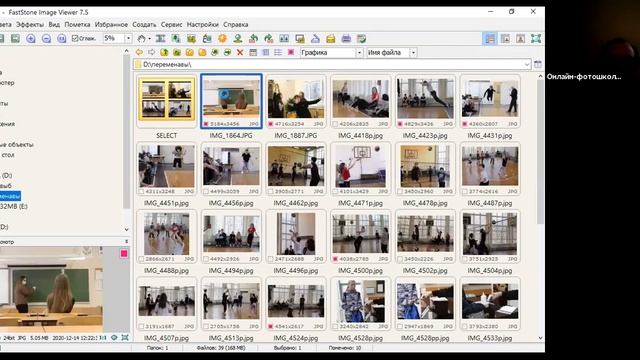Tag IMG_4451p.jpg using its checkbox
The height and width of the screenshot is (360, 640).
click(141, 191)
